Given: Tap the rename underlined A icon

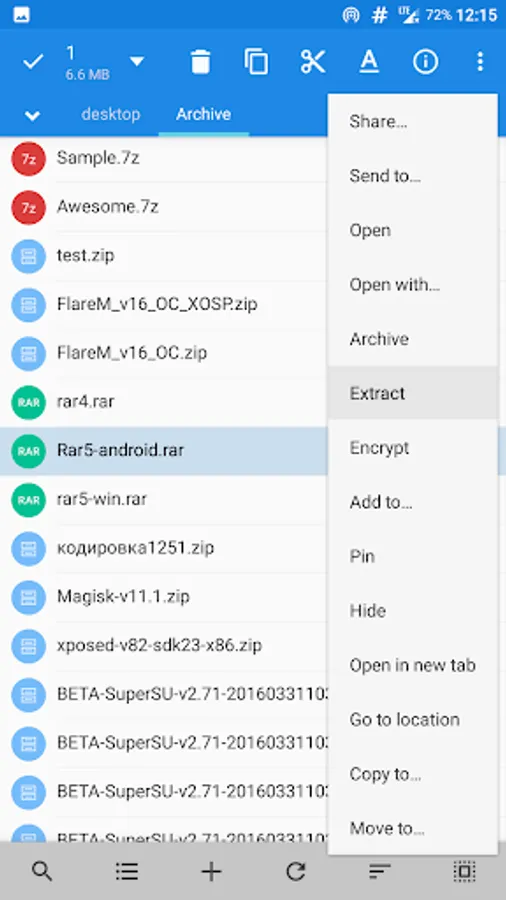Looking at the screenshot, I should pos(369,61).
